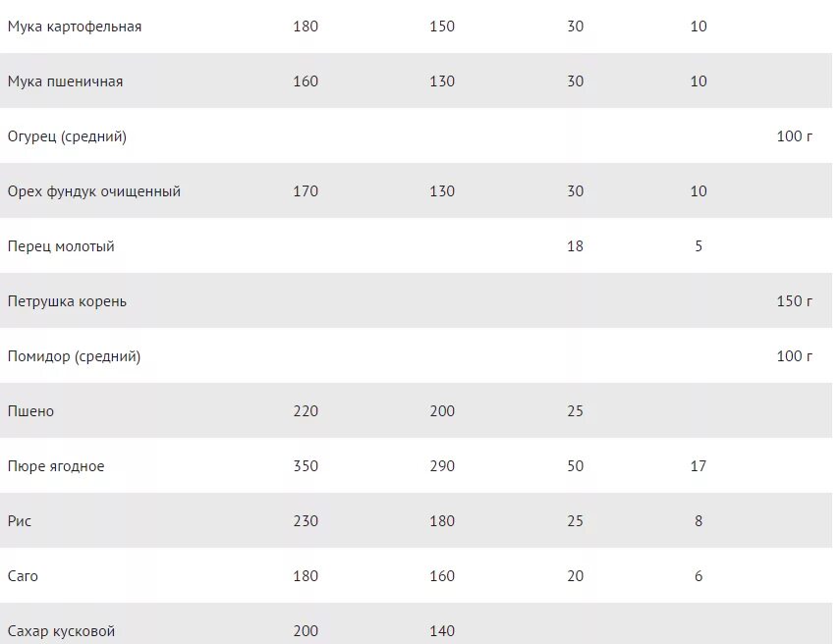Image resolution: width=839 pixels, height=644 pixels.
Task: Click the 18 value for Перец молотый
Action: coord(575,246)
